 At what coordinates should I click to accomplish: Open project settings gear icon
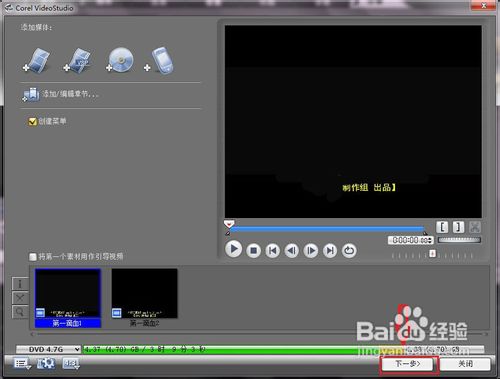[x=46, y=363]
